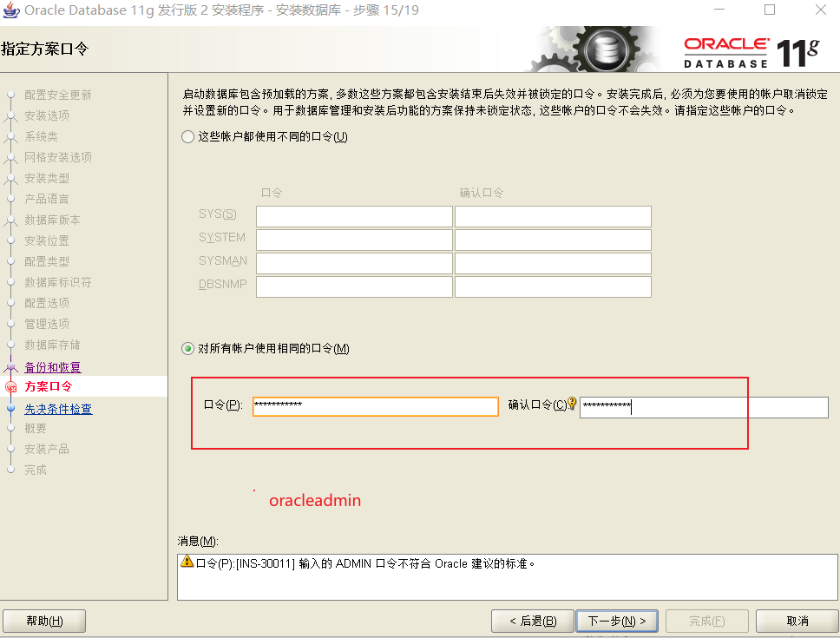This screenshot has height=638, width=840.
Task: Click the 完成(F) finish button
Action: (x=706, y=621)
